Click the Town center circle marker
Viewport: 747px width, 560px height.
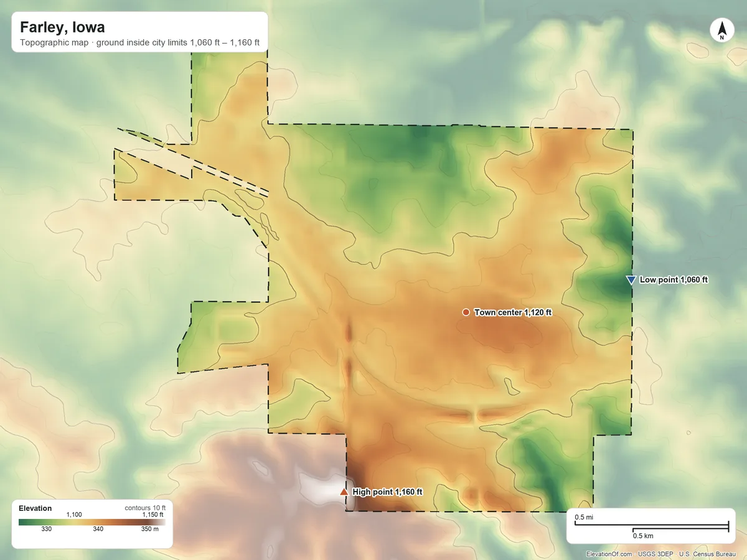(x=466, y=312)
